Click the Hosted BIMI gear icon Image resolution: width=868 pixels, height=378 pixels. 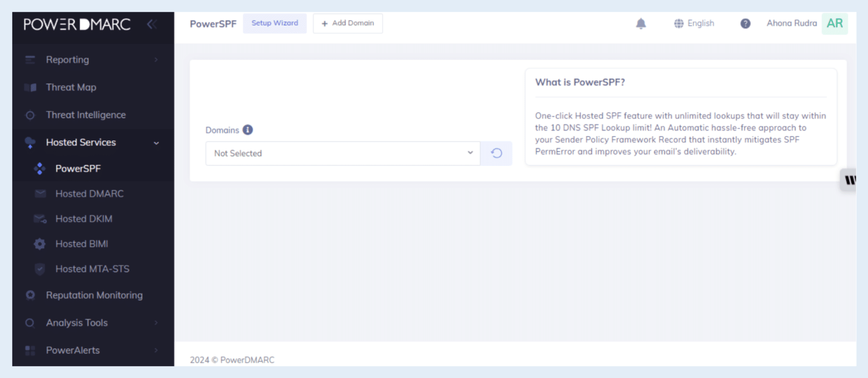40,244
